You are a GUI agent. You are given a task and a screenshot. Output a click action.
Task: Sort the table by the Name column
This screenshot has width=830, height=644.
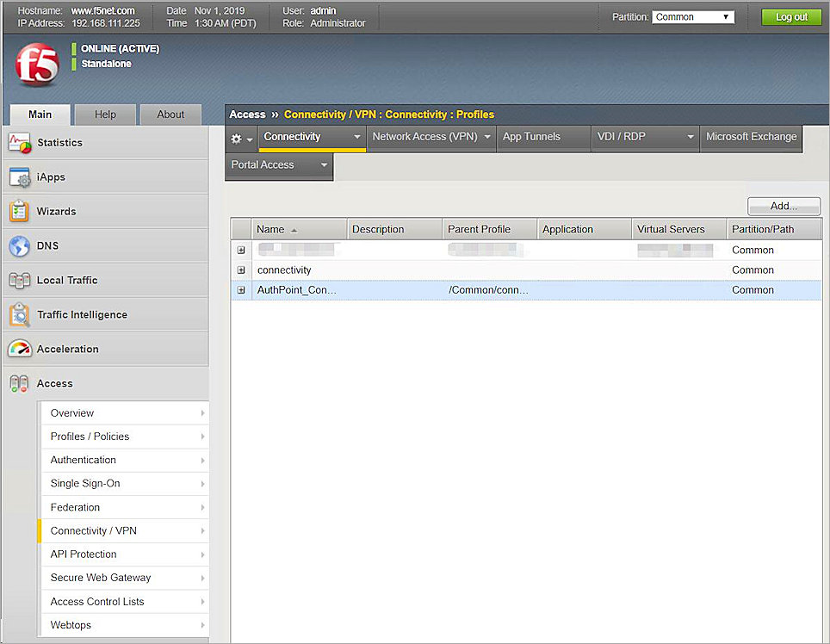[271, 228]
